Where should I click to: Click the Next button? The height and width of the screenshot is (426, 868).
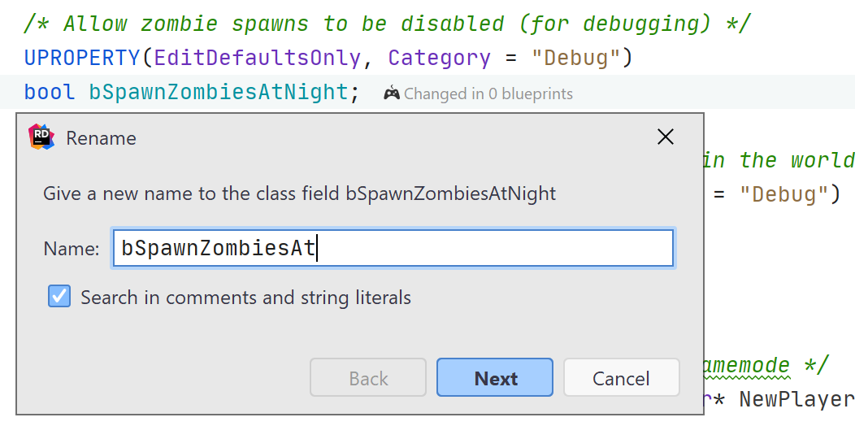click(495, 378)
